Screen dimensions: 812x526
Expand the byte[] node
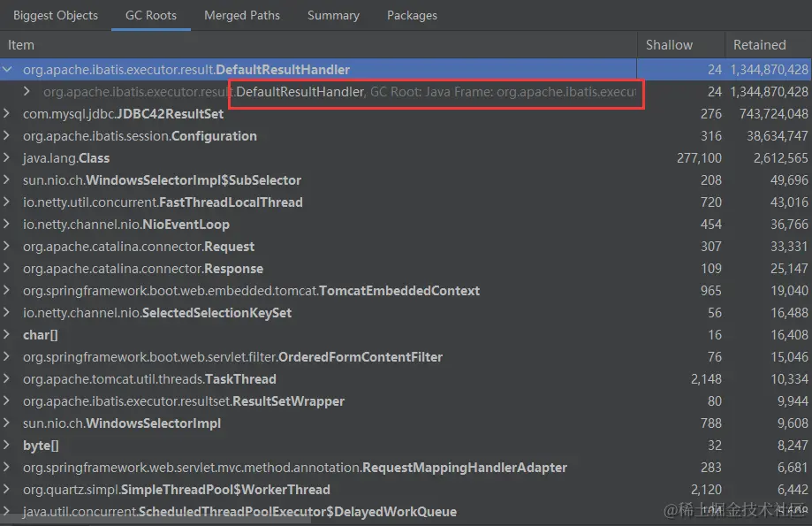pyautogui.click(x=8, y=445)
